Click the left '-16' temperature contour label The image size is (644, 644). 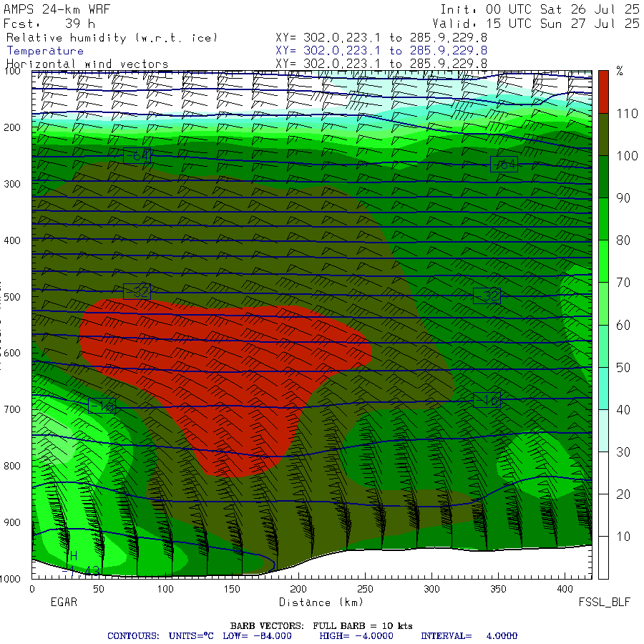pos(102,406)
